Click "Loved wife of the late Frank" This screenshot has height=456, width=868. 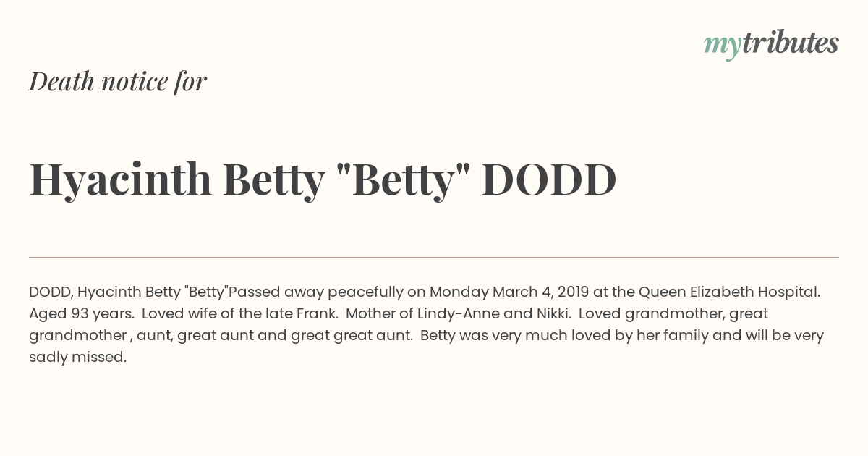click(240, 314)
